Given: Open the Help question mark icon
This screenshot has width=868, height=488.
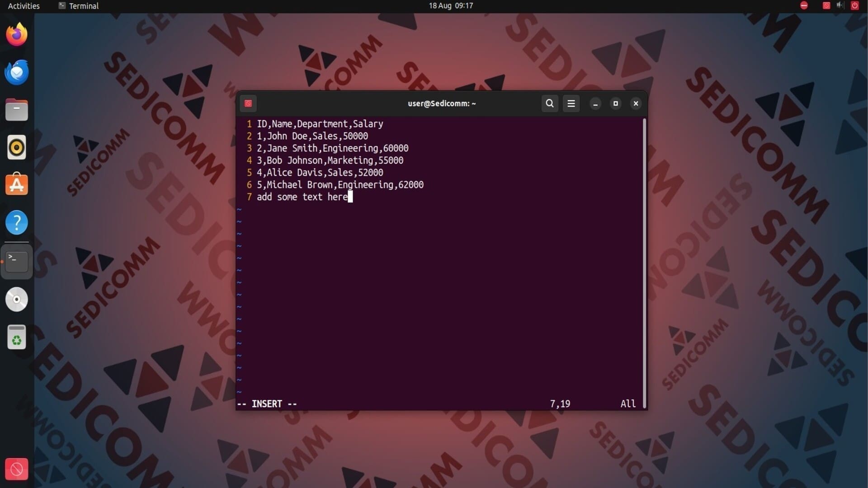Looking at the screenshot, I should [x=17, y=222].
